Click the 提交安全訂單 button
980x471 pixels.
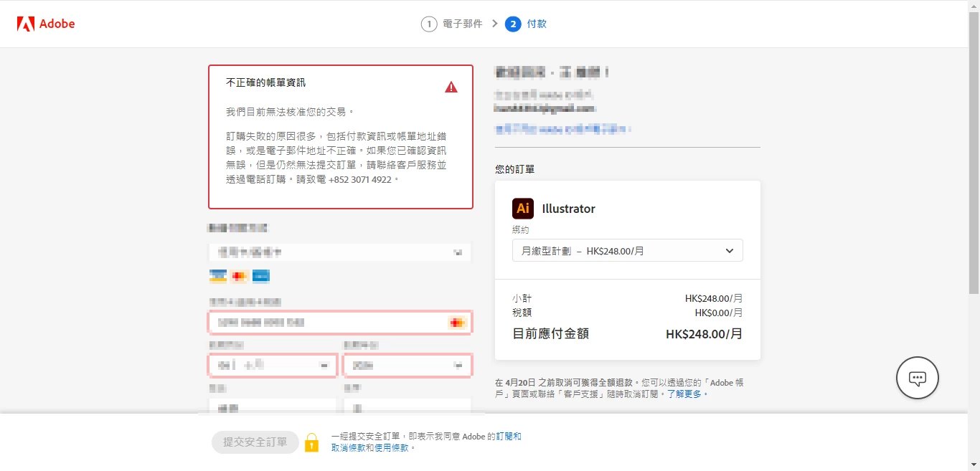[255, 442]
